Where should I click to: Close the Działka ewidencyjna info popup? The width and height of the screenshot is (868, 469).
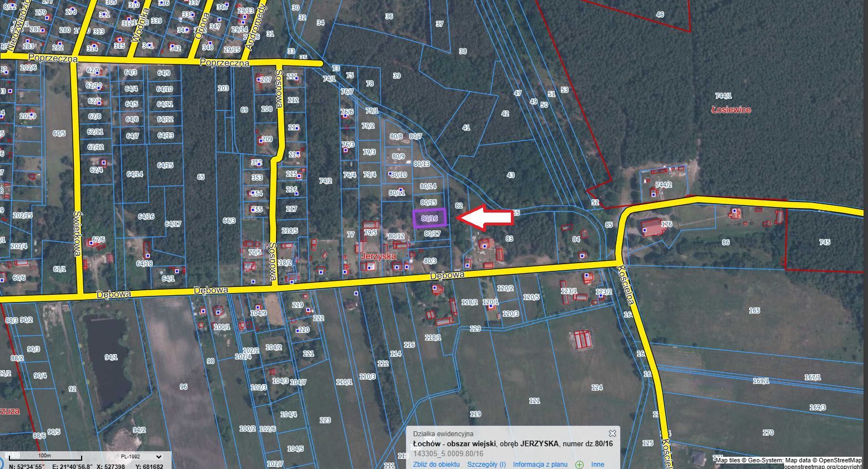(x=612, y=433)
